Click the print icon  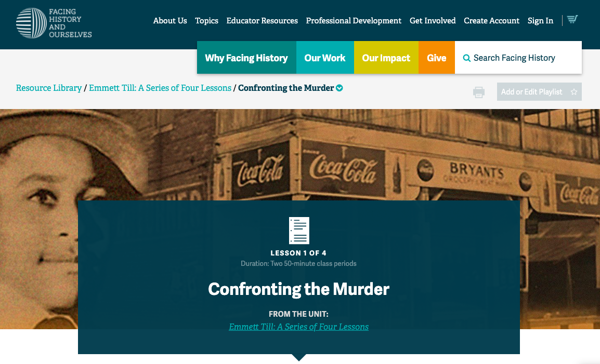[478, 92]
